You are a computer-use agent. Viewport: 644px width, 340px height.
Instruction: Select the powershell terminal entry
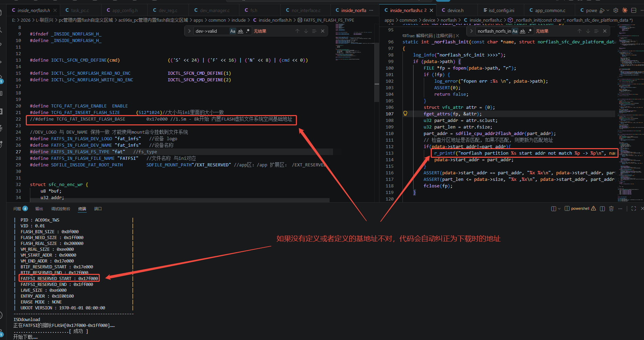(x=580, y=208)
